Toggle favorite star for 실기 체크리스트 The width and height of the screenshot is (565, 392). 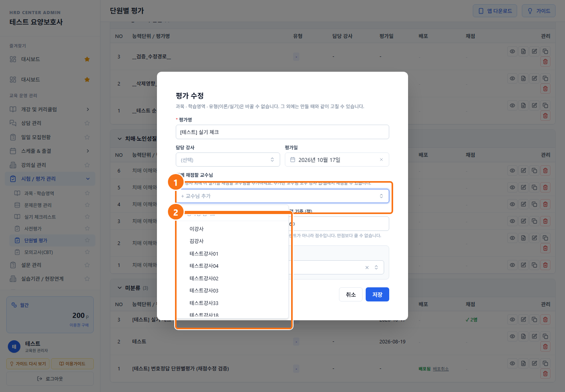pyautogui.click(x=87, y=216)
